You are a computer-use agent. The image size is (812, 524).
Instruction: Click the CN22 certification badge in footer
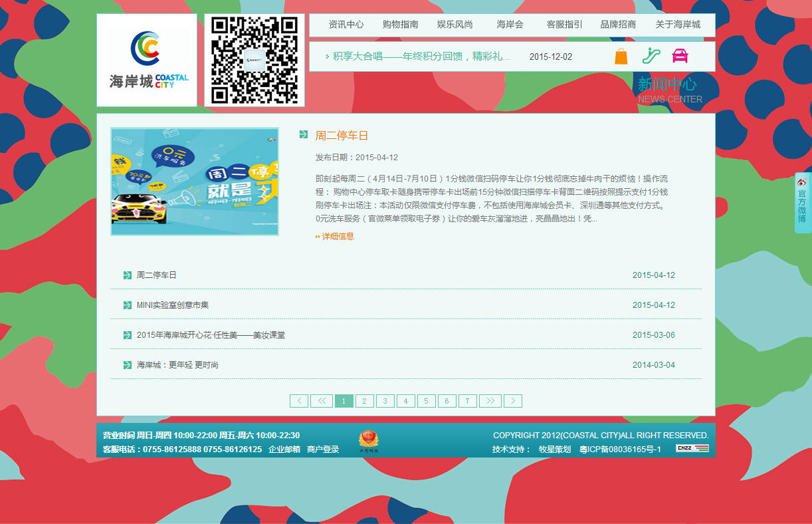tap(694, 449)
